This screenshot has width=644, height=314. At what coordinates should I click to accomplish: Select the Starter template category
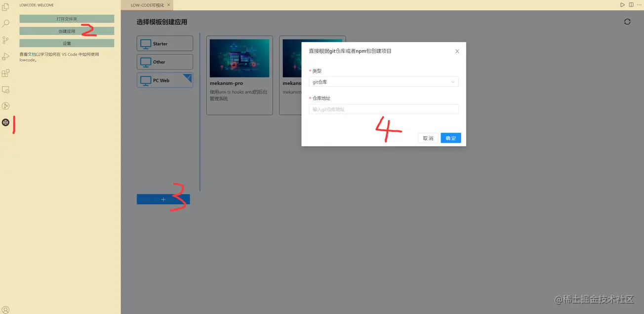click(x=165, y=43)
